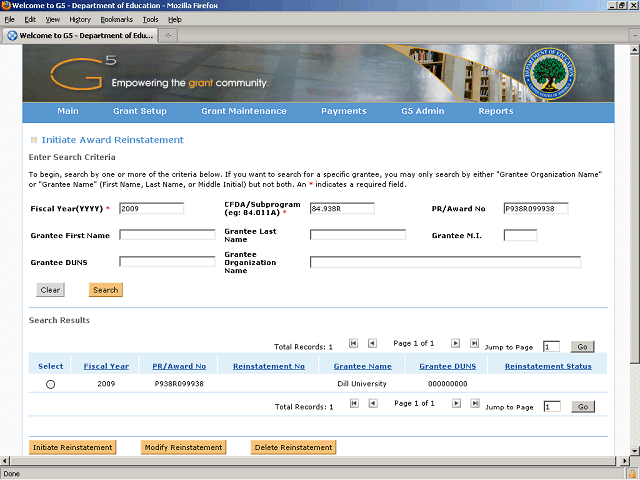Screen dimensions: 640x480
Task: Open a new tab with plus button
Action: coord(168,36)
